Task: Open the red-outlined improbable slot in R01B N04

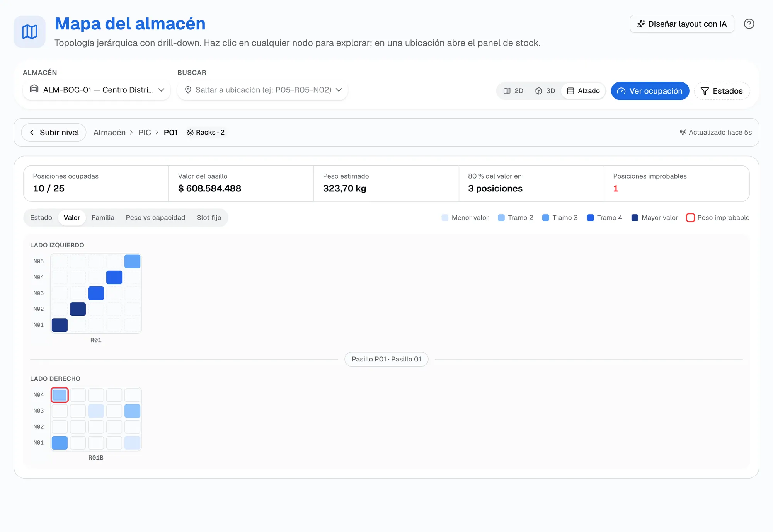Action: pyautogui.click(x=60, y=395)
